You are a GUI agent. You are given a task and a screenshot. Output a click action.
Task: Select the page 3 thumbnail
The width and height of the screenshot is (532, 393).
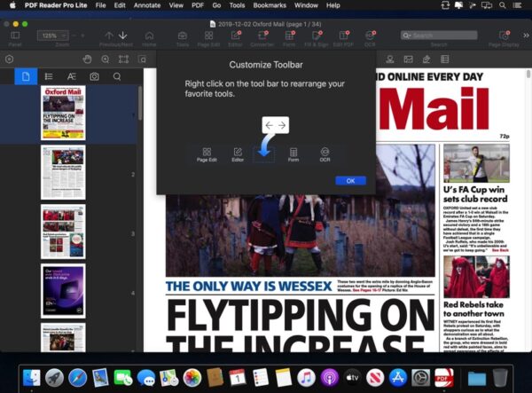pyautogui.click(x=63, y=232)
